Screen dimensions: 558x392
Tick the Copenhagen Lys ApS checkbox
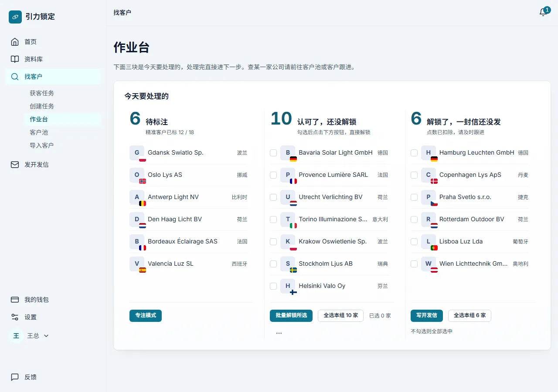pos(414,175)
